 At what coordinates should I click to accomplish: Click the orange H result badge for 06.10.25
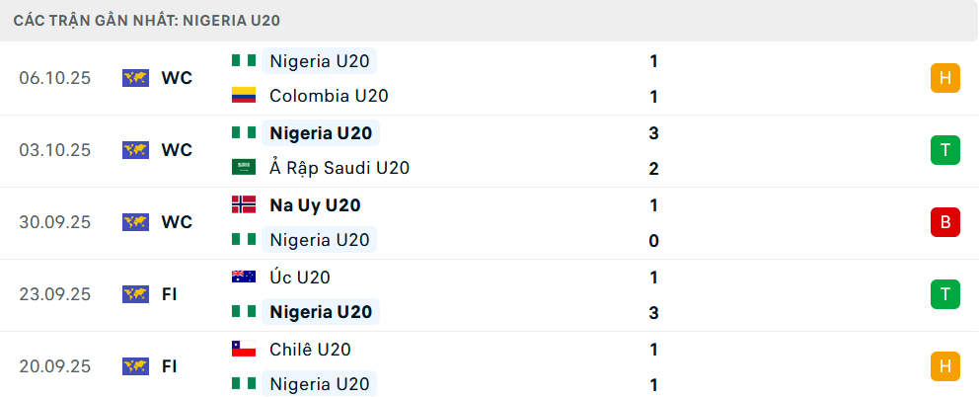(x=944, y=78)
